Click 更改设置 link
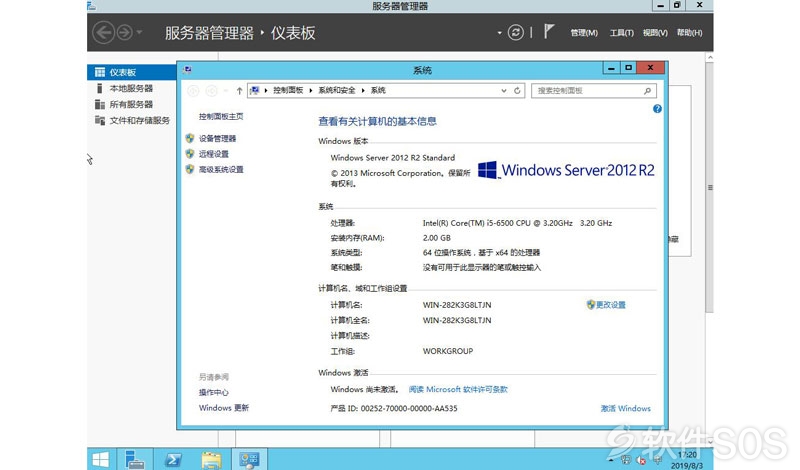The image size is (800, 470). click(611, 305)
